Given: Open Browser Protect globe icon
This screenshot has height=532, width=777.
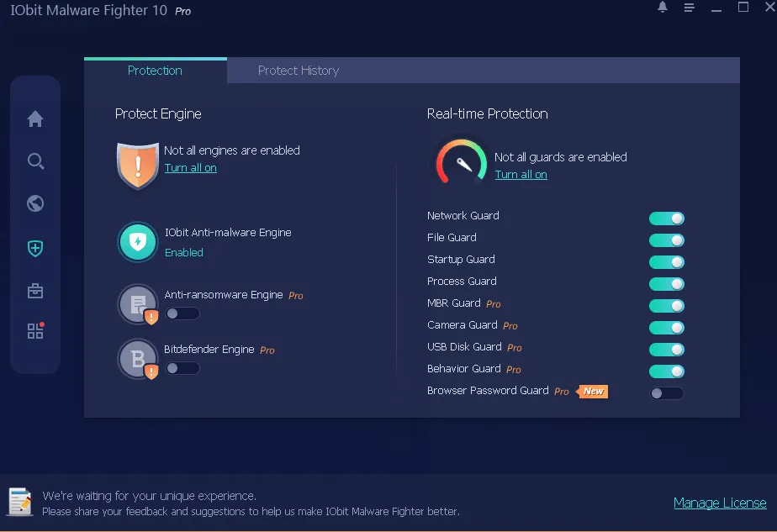Looking at the screenshot, I should (35, 203).
